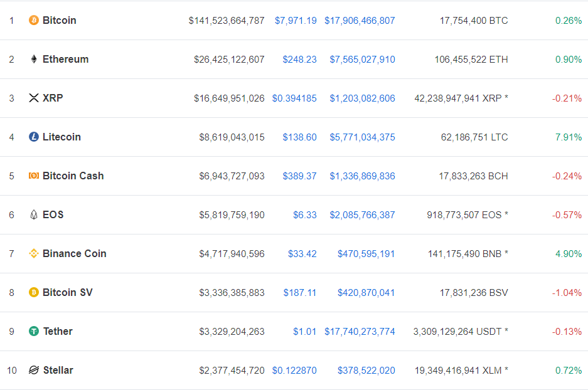Open the EOS coin name link

click(53, 214)
